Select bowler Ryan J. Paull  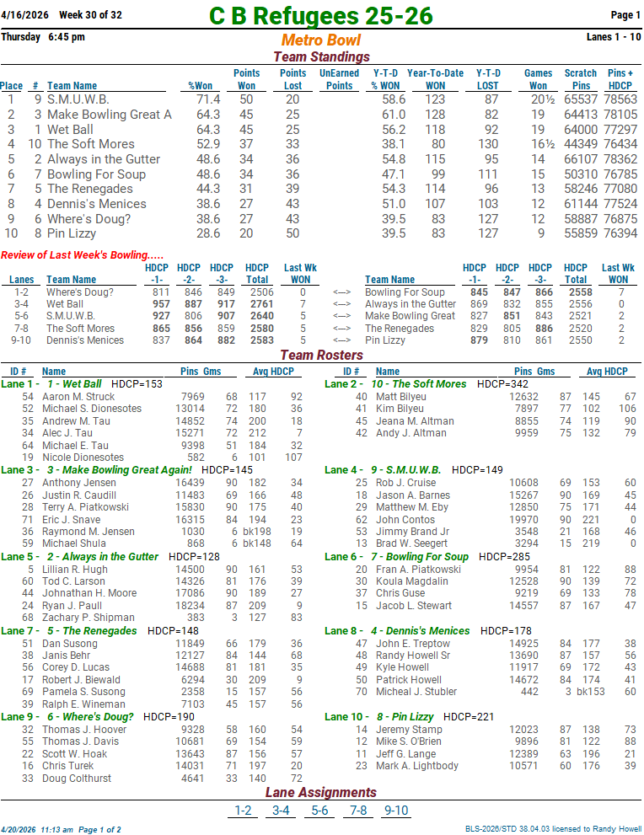[72, 606]
